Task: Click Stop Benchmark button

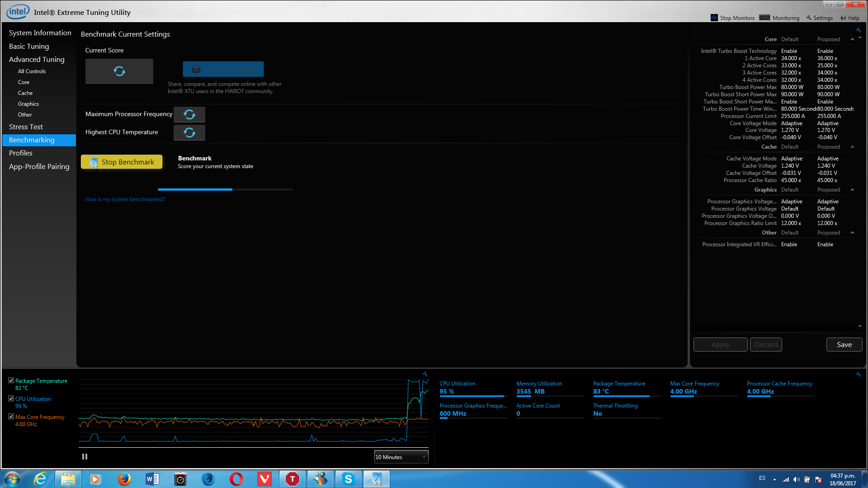Action: point(122,162)
